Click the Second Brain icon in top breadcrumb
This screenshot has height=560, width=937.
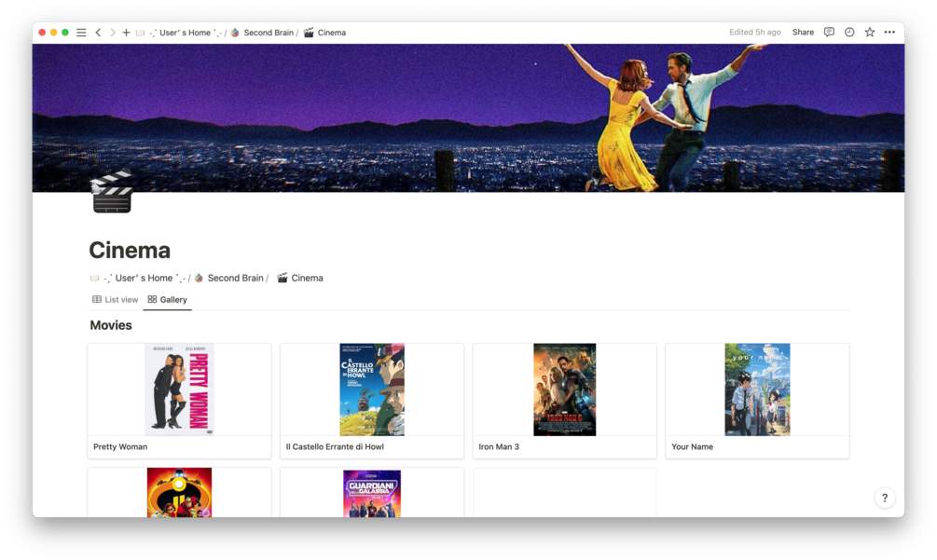click(235, 33)
